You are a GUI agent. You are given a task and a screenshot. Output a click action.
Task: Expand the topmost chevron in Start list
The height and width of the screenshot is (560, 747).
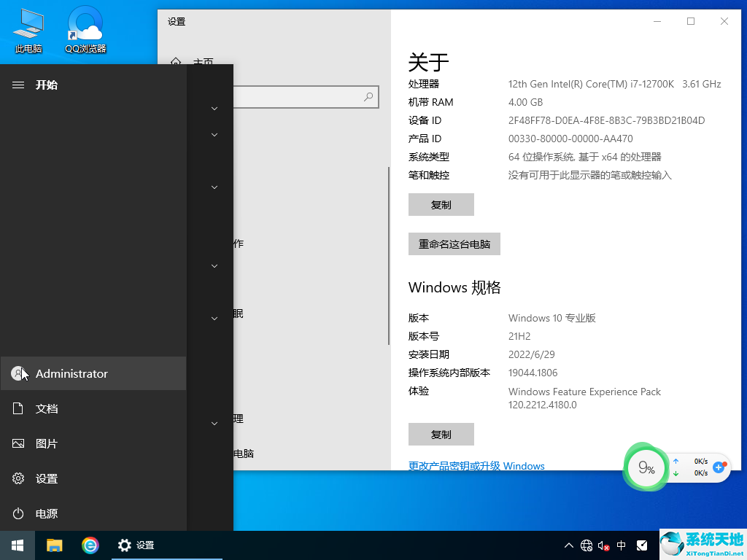pos(214,109)
